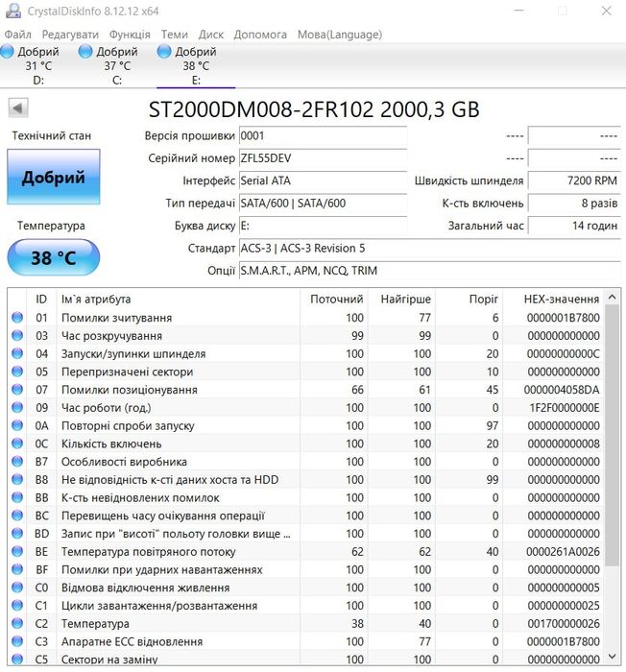626x672 pixels.
Task: Click the blue dot of attribute BD
Action: click(x=17, y=533)
